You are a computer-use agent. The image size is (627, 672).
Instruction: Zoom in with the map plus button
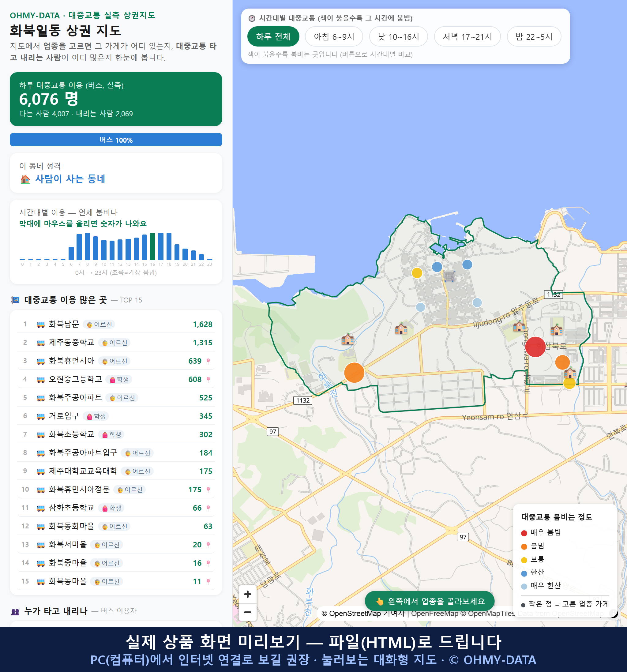tap(247, 594)
